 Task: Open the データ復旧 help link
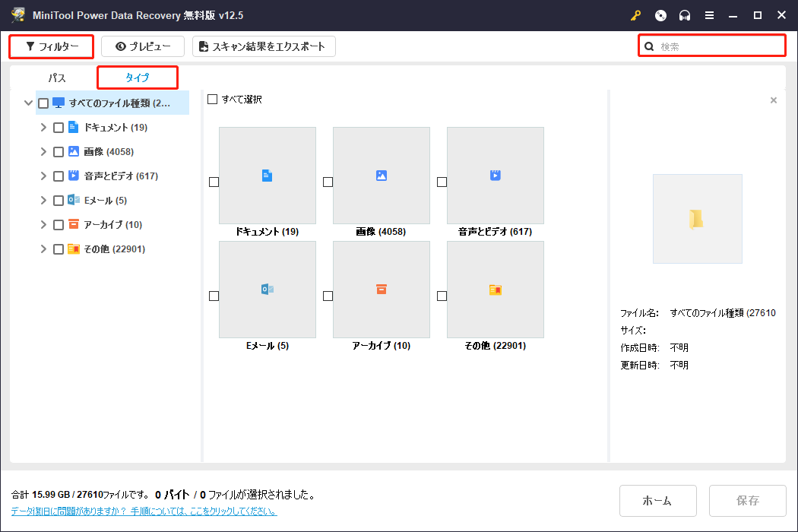[x=144, y=511]
